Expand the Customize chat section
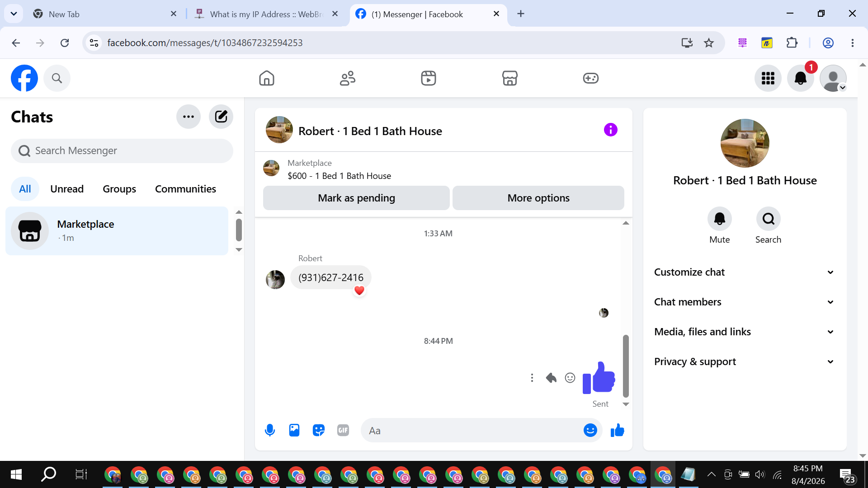The image size is (868, 488). pyautogui.click(x=745, y=272)
